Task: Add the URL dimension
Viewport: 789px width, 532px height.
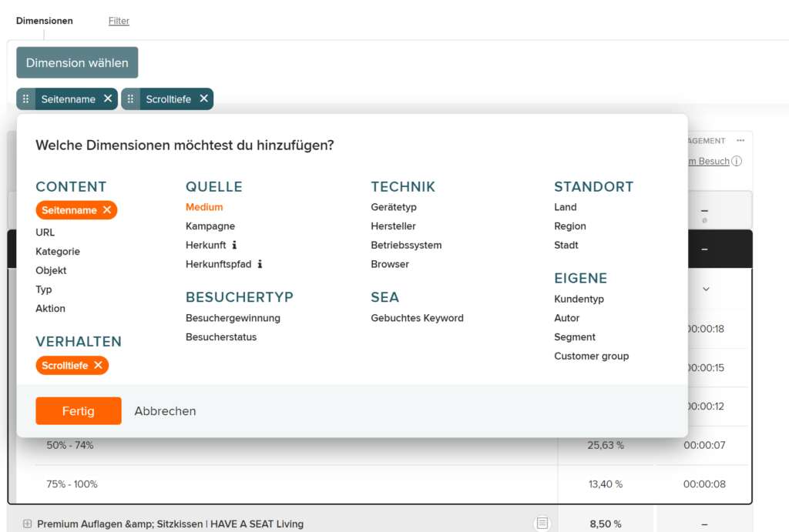Action: click(x=45, y=233)
